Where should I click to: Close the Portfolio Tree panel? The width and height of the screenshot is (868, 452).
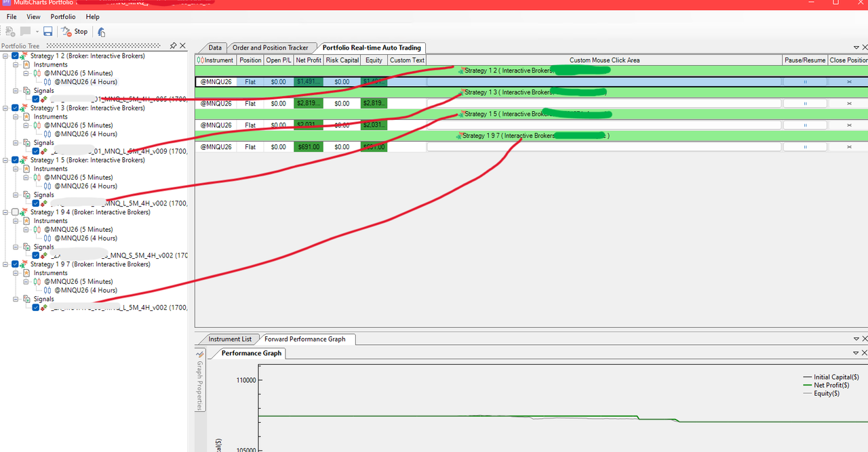point(182,46)
